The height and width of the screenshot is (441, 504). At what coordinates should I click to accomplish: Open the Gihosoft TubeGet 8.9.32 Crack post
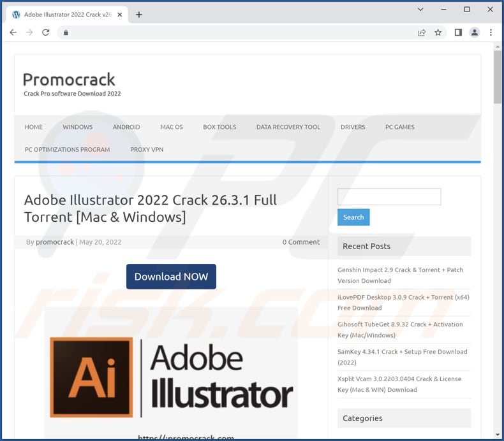click(400, 329)
